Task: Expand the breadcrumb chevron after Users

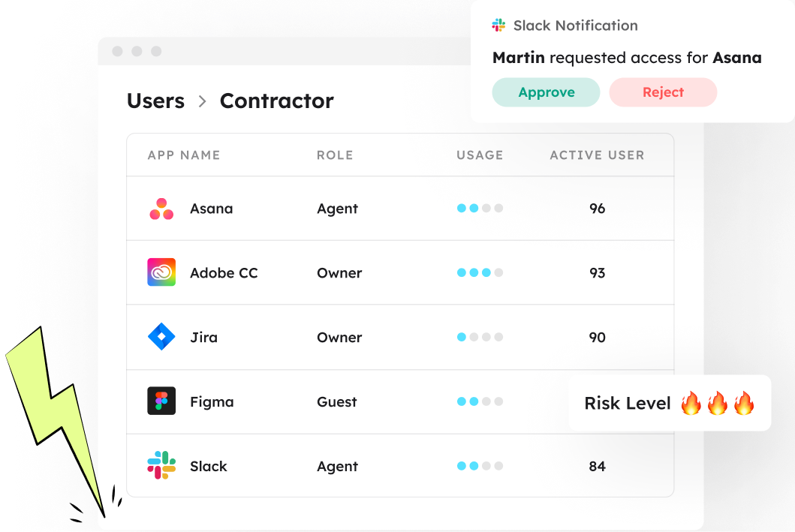Action: point(202,101)
